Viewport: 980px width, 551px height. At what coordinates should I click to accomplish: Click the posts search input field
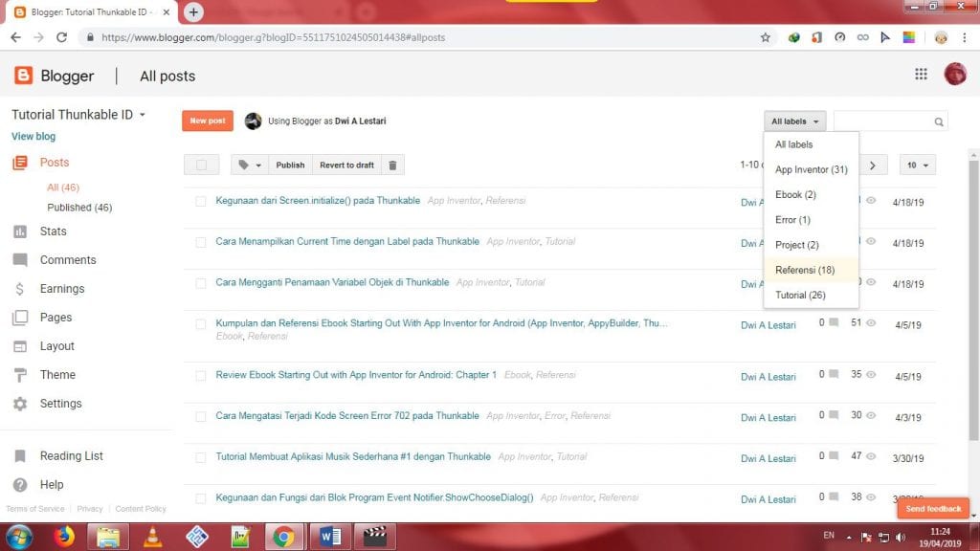[883, 121]
